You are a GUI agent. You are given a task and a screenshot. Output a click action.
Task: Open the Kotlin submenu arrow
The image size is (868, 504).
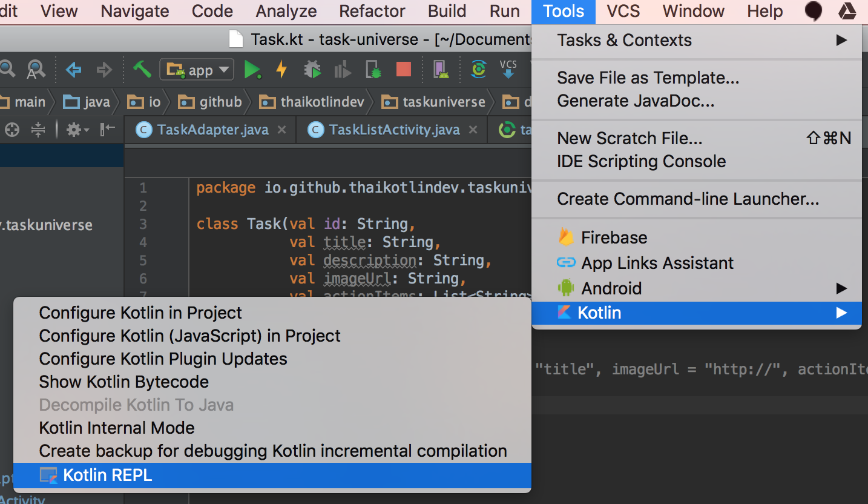point(842,313)
